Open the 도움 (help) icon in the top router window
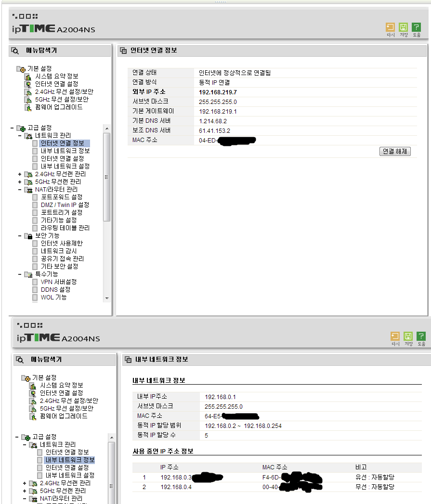The width and height of the screenshot is (431, 504). [416, 27]
